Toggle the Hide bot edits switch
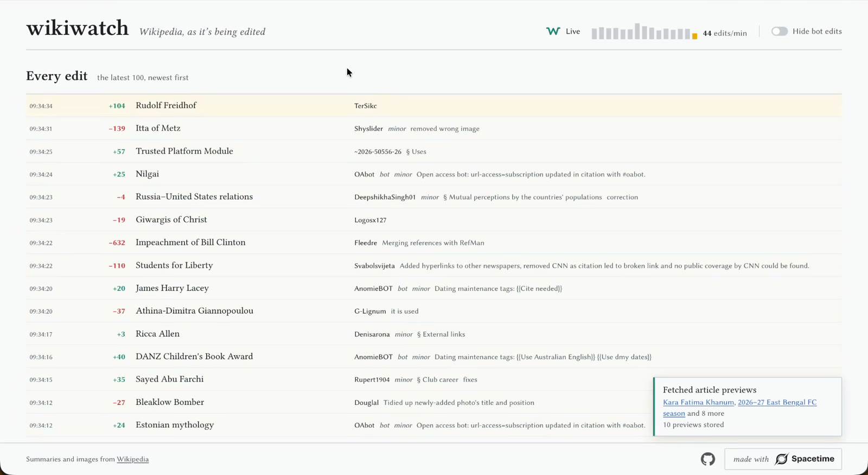The width and height of the screenshot is (868, 475). [x=780, y=31]
